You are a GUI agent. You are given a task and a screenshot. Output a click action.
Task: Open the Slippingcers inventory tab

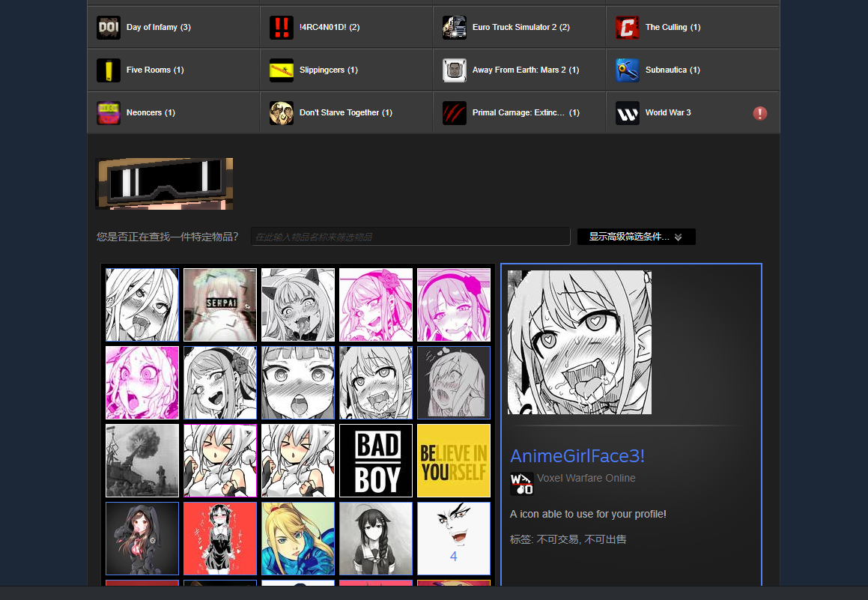328,70
